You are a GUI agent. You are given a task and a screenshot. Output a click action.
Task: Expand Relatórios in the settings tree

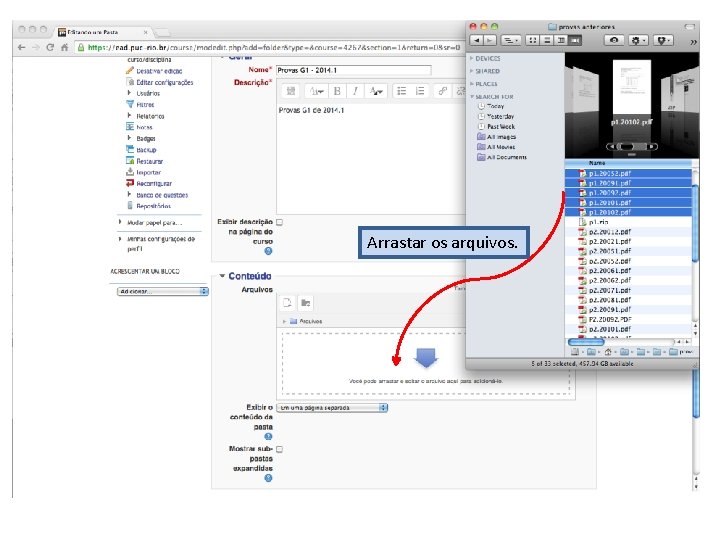click(129, 116)
